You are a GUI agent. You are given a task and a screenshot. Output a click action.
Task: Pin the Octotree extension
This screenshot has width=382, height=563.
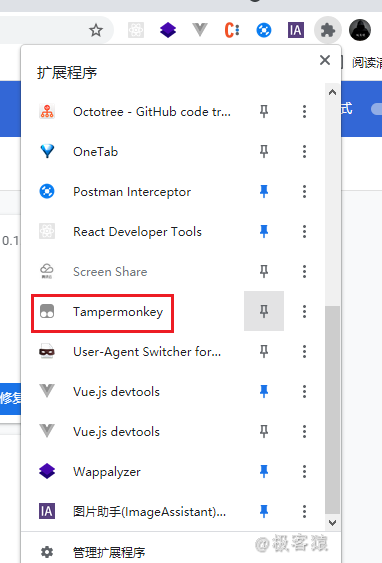264,112
